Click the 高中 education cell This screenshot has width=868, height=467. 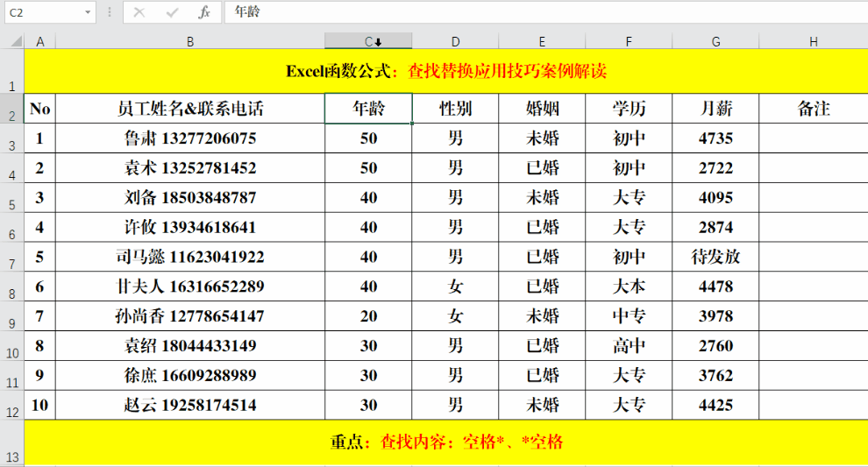pyautogui.click(x=629, y=346)
